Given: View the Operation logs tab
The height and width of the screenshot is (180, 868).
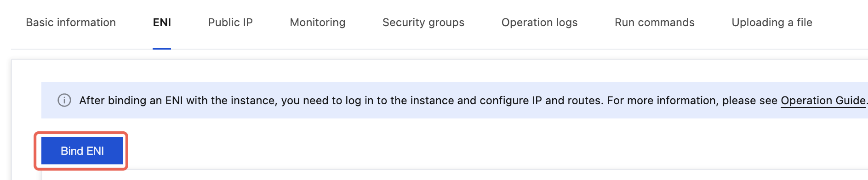Looking at the screenshot, I should coord(539,22).
